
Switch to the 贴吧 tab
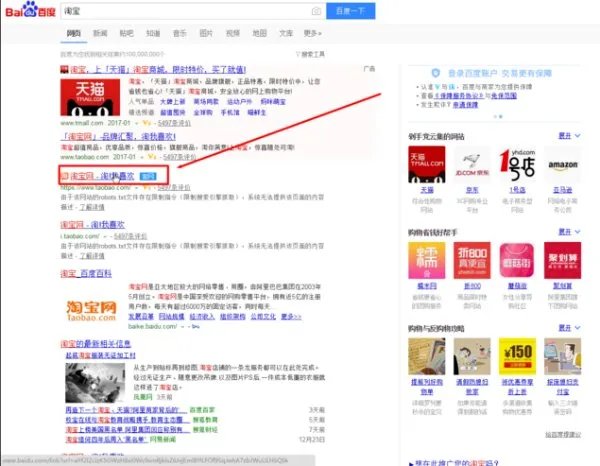tap(127, 33)
